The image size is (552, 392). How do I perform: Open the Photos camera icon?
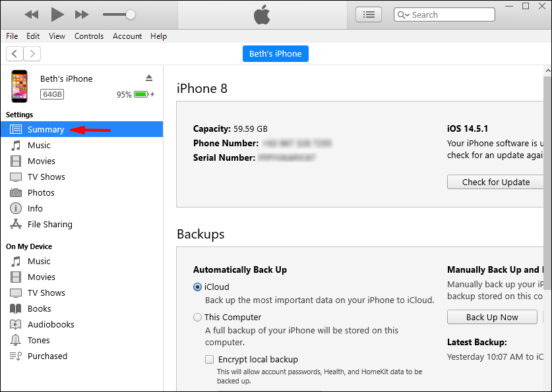[15, 192]
